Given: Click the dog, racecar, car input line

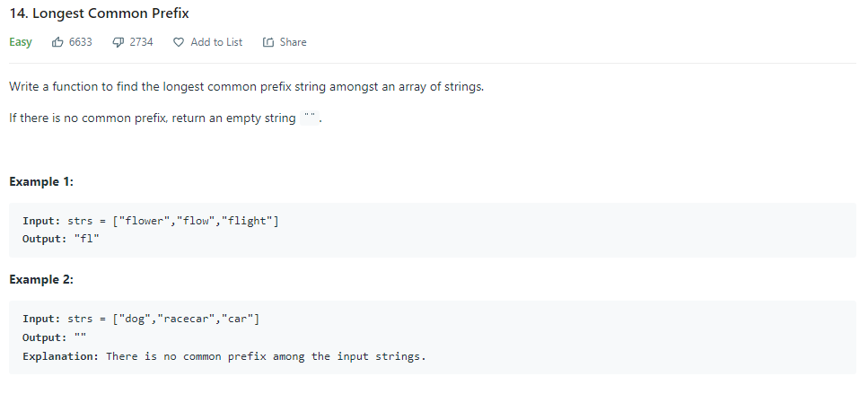Looking at the screenshot, I should [x=141, y=320].
